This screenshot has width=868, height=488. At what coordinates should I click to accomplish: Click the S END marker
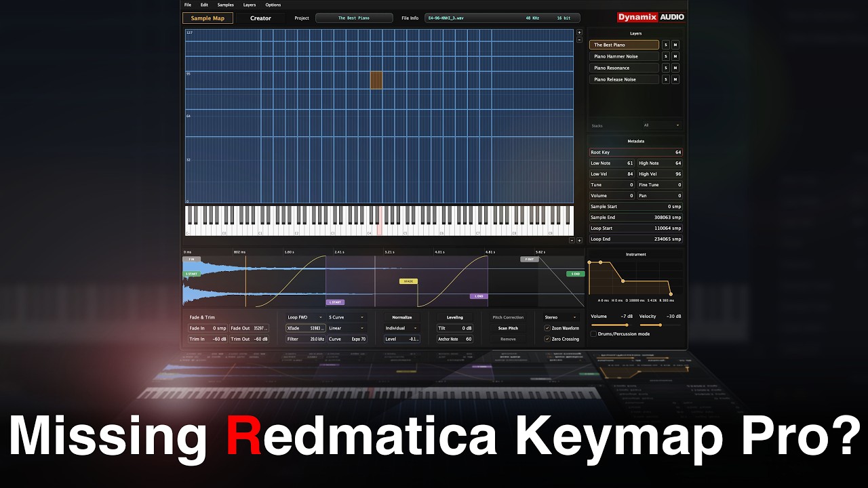coord(575,274)
